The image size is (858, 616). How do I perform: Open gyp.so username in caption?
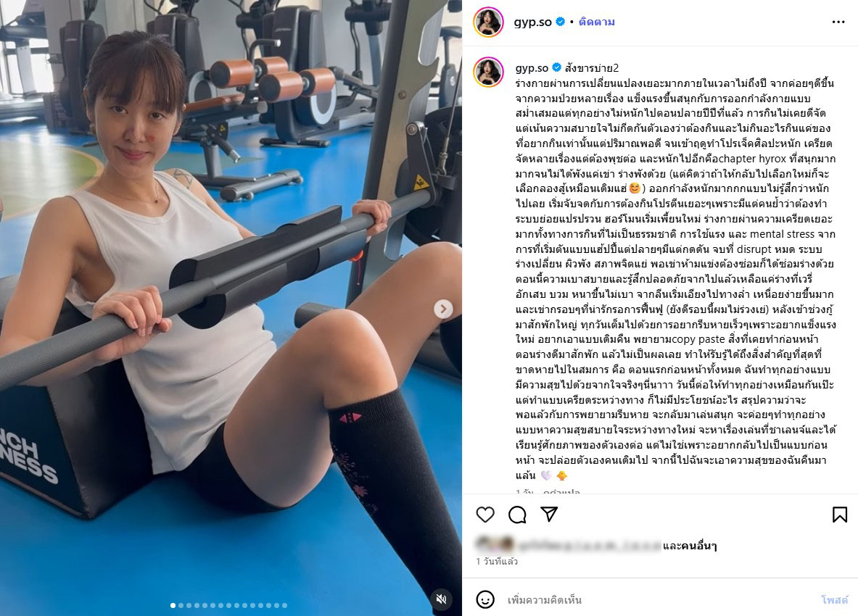pyautogui.click(x=532, y=68)
